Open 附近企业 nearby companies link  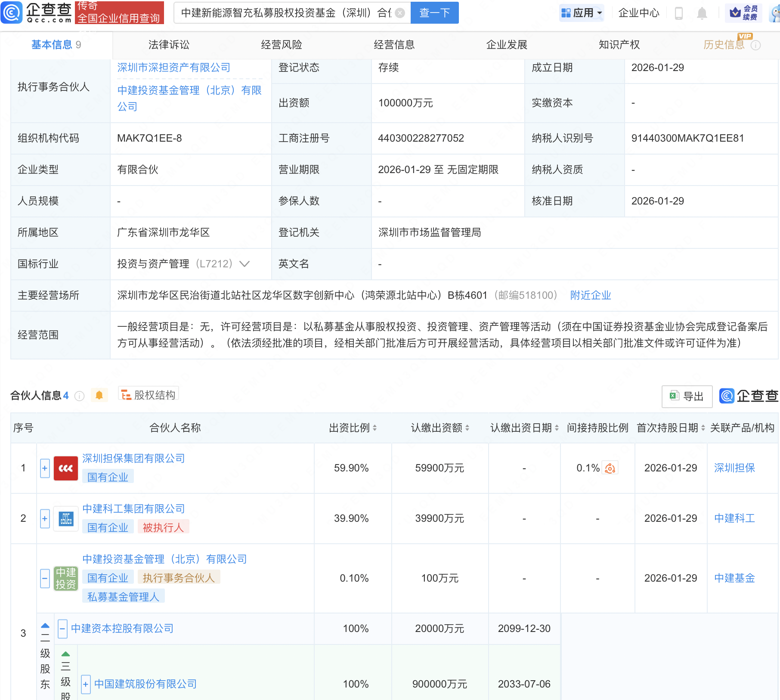pos(590,295)
